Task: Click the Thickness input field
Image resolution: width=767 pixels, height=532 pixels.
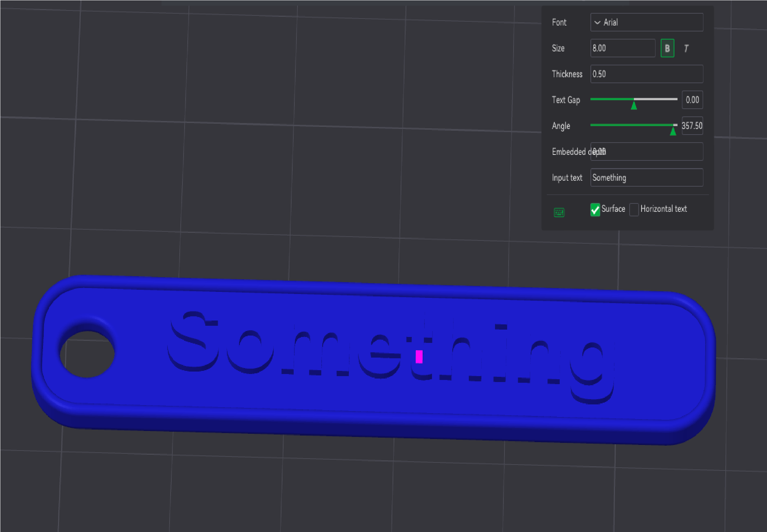Action: pos(647,74)
